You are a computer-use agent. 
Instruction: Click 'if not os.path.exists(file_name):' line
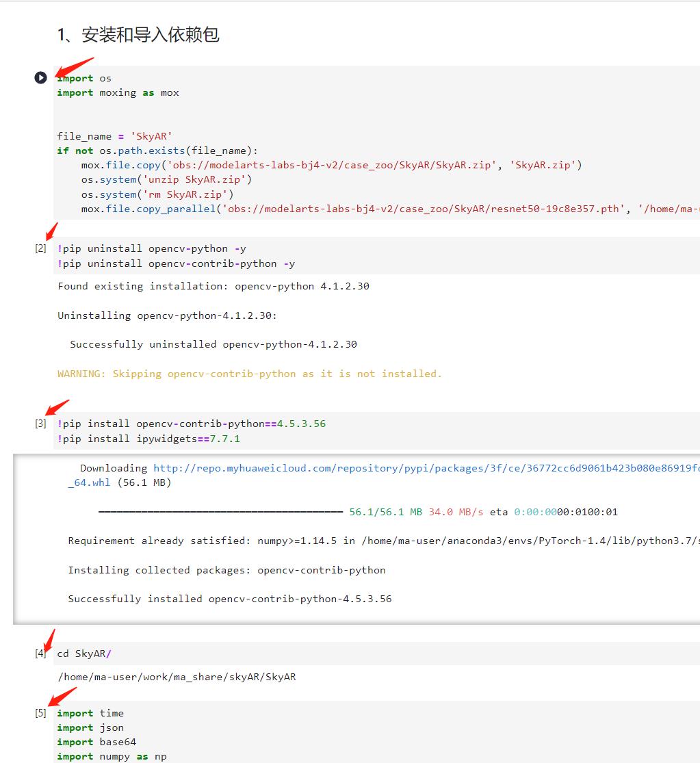(x=157, y=151)
